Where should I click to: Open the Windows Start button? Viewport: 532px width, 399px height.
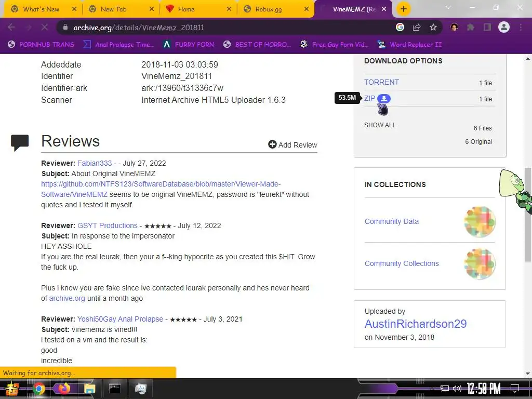12,389
